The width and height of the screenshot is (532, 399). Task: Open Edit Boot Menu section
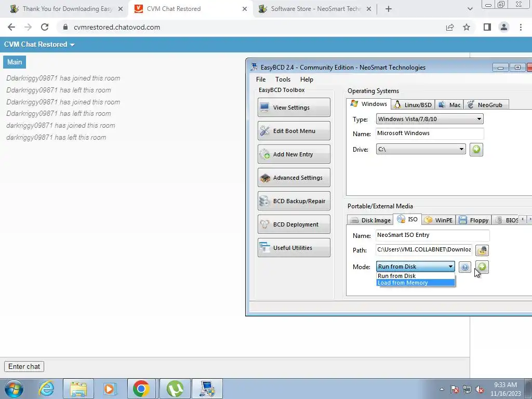[294, 130]
